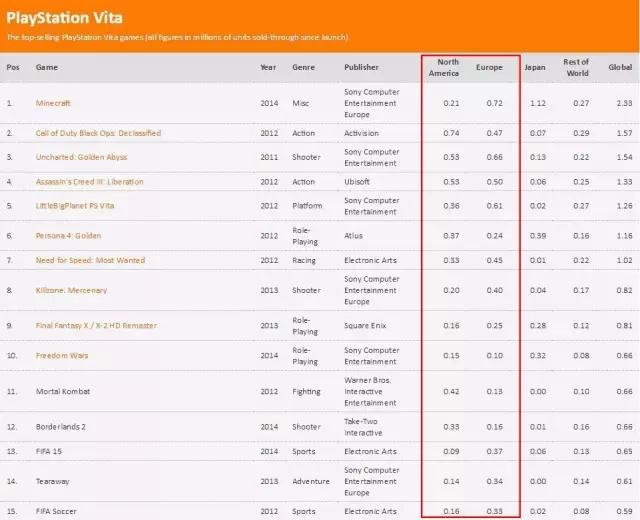
Task: Click the Pos column header
Action: pyautogui.click(x=13, y=67)
